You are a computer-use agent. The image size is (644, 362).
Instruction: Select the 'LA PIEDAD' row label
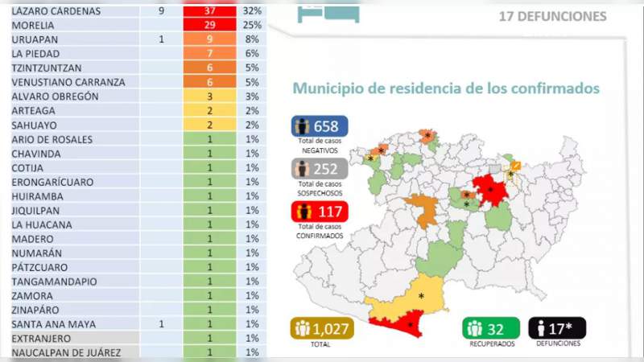35,54
